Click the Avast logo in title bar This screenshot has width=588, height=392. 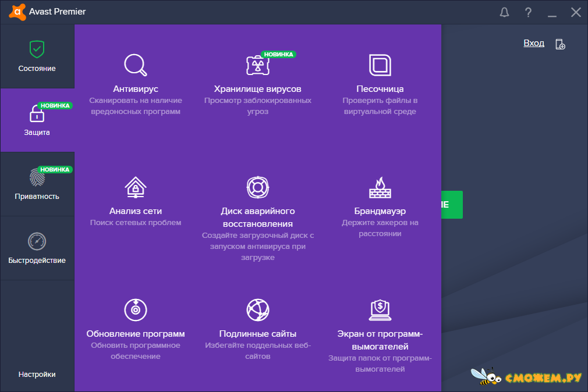pos(17,12)
